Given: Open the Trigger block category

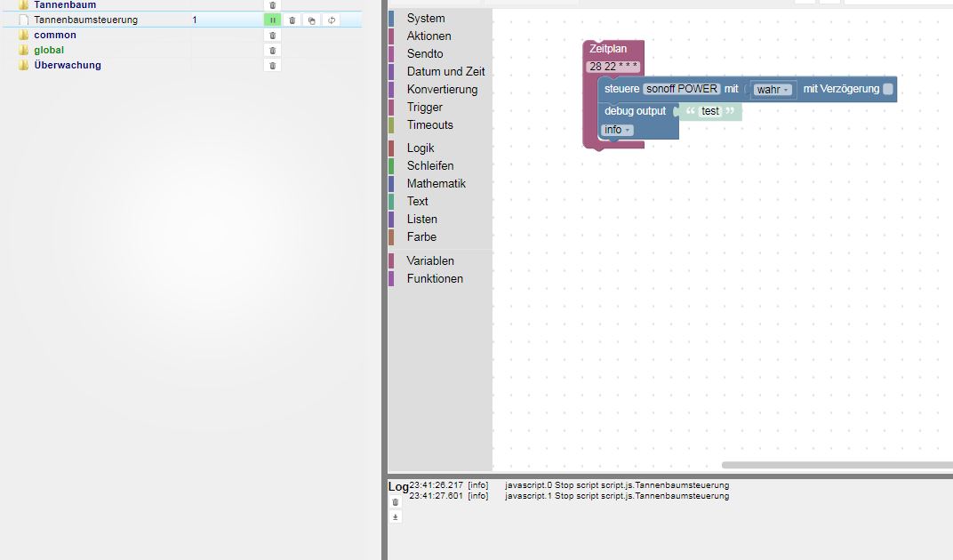Looking at the screenshot, I should 424,108.
